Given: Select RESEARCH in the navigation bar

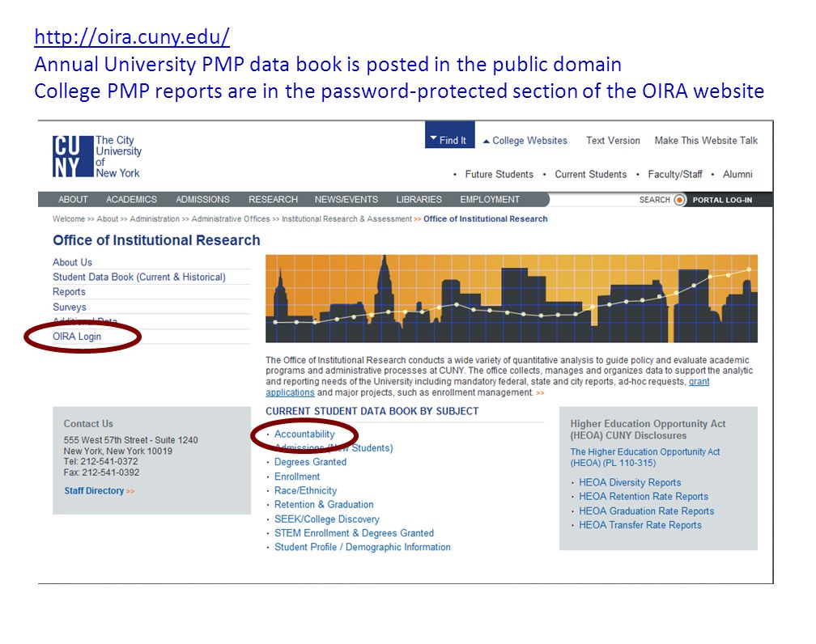Looking at the screenshot, I should point(274,200).
